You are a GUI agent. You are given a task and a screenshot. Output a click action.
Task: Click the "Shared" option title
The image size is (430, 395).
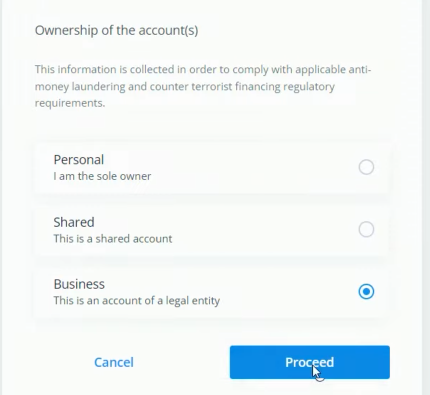click(x=74, y=222)
